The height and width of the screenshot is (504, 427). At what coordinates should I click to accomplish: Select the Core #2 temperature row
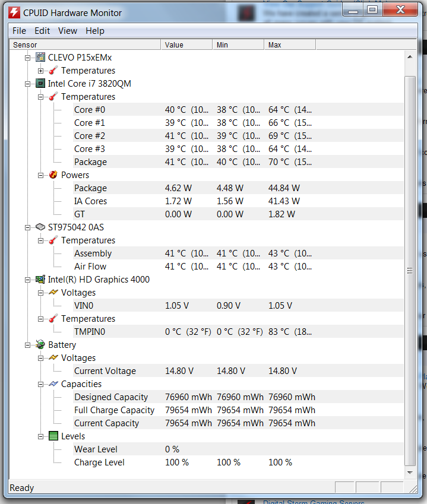click(239, 135)
